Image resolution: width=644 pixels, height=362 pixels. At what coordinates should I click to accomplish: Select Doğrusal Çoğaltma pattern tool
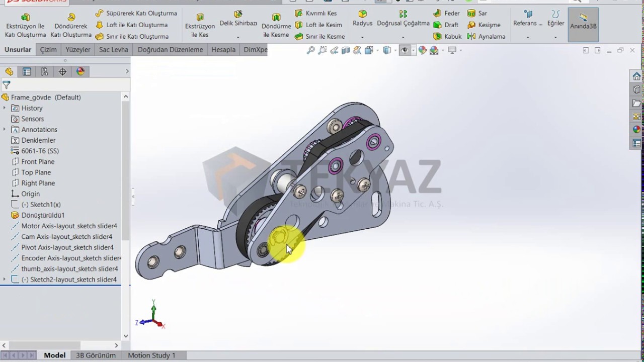403,19
